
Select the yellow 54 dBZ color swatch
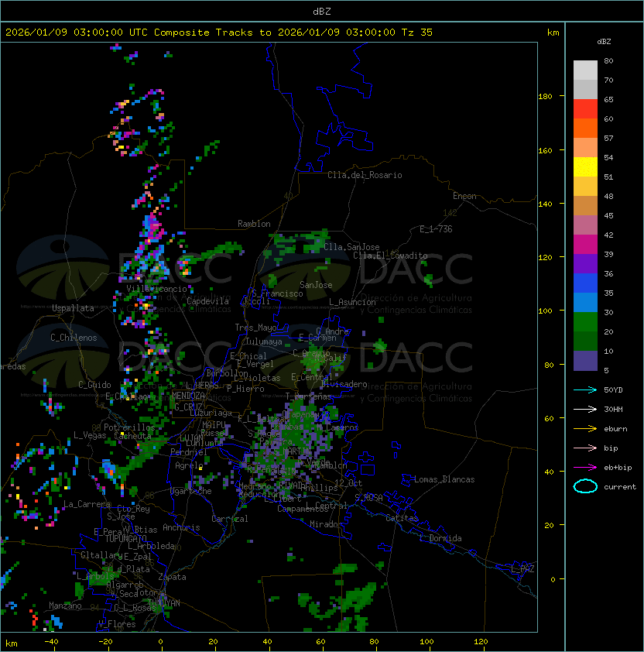pos(585,166)
